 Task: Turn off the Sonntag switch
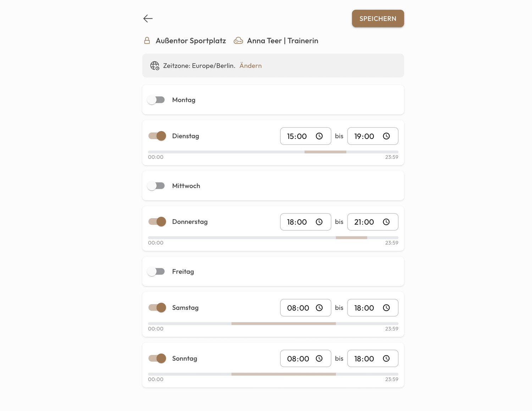[x=157, y=358]
